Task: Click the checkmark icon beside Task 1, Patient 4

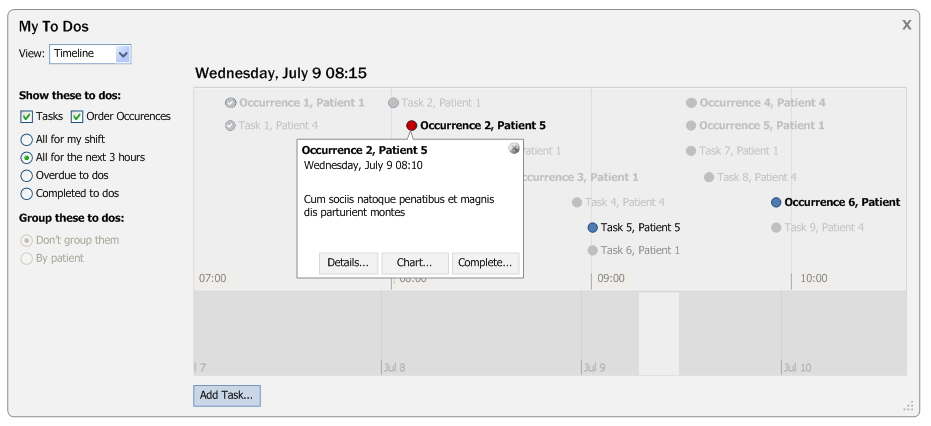Action: pyautogui.click(x=230, y=126)
